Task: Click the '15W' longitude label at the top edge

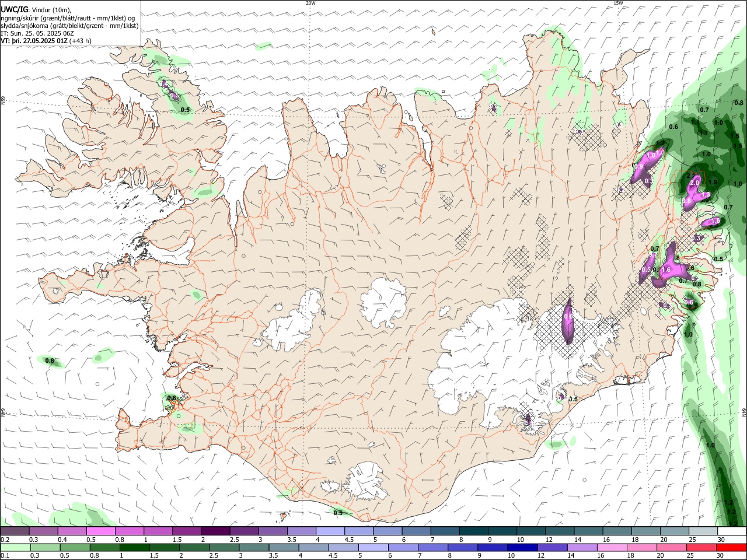Action: pyautogui.click(x=617, y=3)
